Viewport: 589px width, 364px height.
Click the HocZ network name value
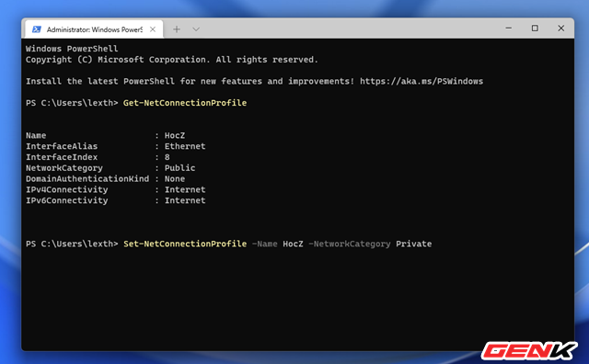coord(175,135)
